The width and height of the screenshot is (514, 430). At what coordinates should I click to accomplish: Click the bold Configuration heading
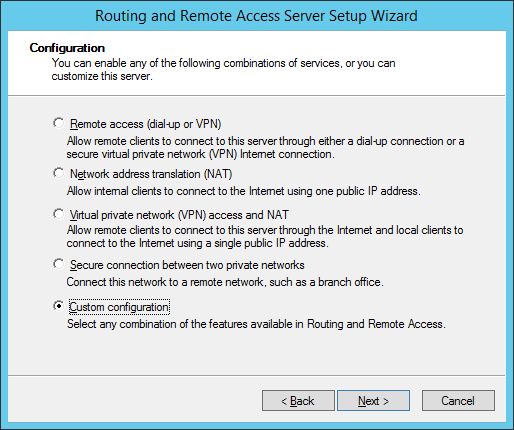click(67, 48)
